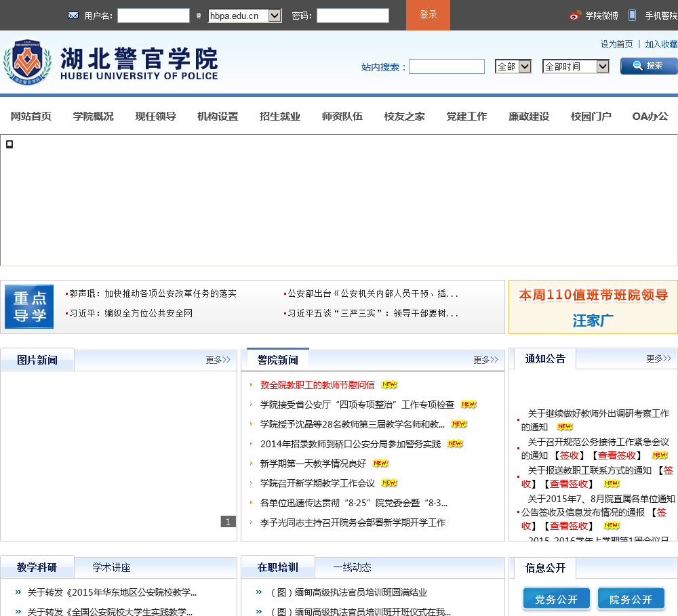Switch to the 一线动态 tab

pos(353,567)
